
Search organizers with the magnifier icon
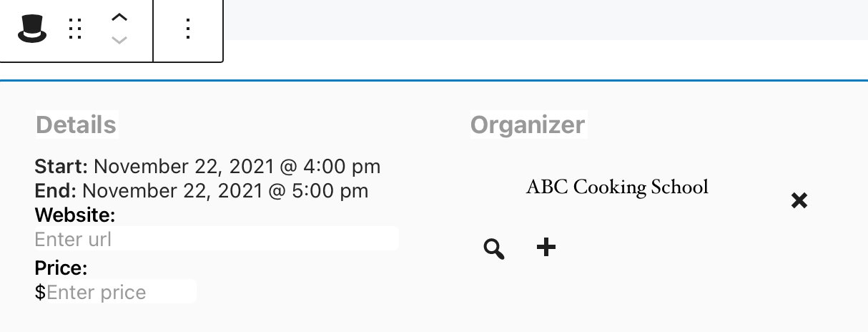[x=494, y=249]
